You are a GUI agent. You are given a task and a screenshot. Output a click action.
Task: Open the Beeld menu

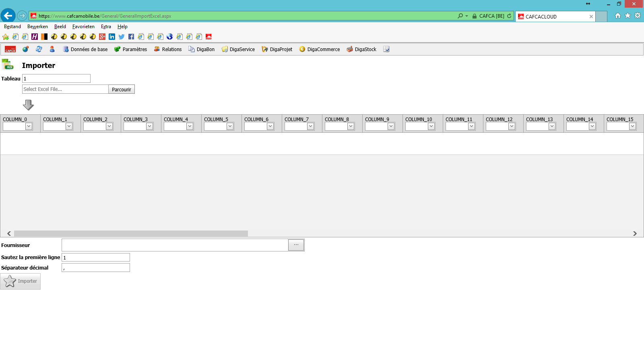pos(60,27)
